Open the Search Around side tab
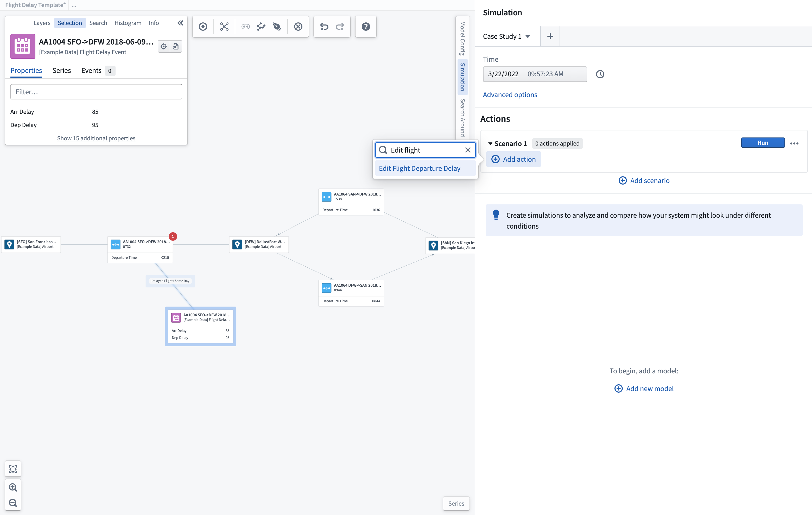Viewport: 812px width, 515px height. pyautogui.click(x=462, y=117)
